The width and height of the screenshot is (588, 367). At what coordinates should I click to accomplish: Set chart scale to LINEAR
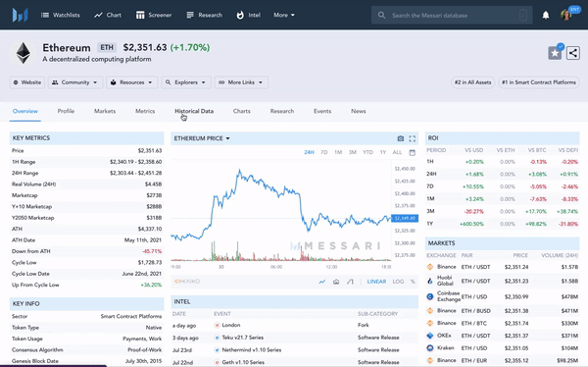pyautogui.click(x=376, y=282)
